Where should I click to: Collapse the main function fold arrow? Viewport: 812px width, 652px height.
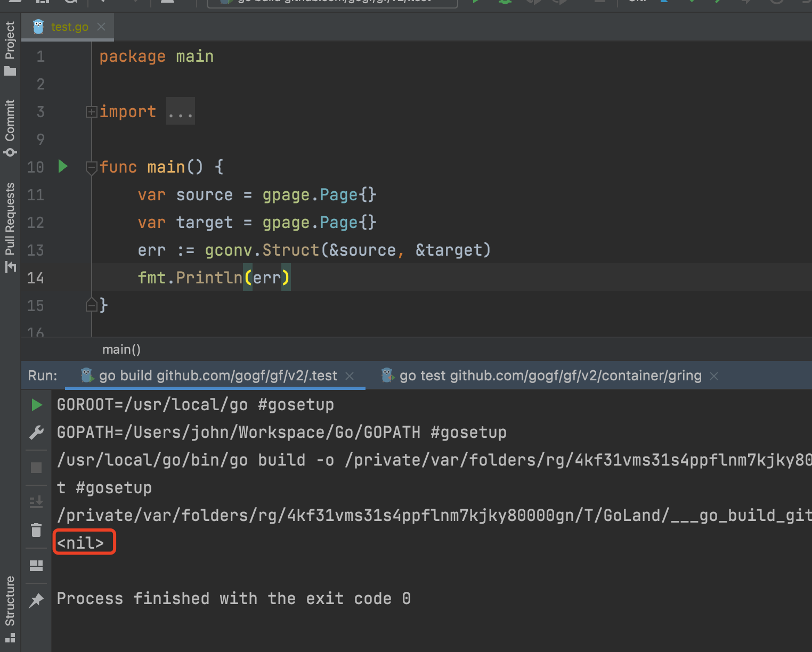91,167
